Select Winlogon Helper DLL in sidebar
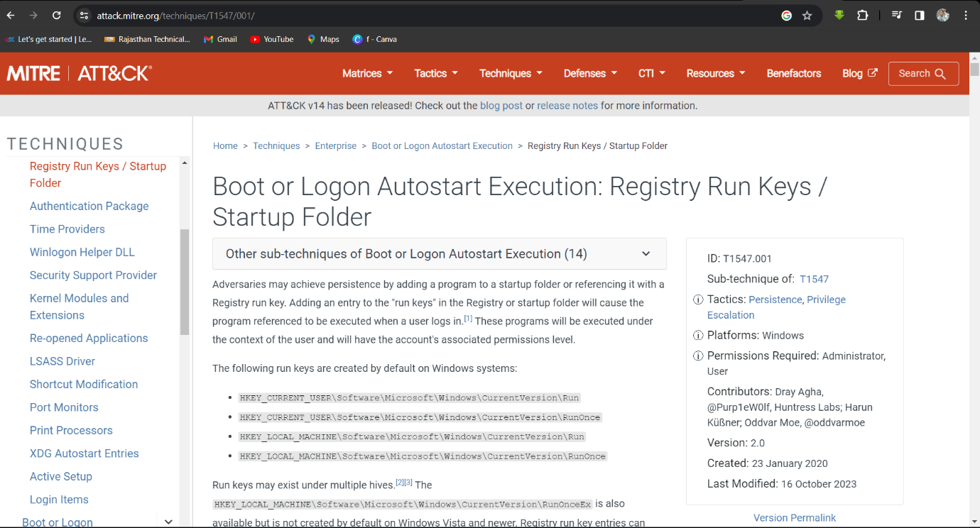Viewport: 980px width, 528px height. click(x=82, y=252)
